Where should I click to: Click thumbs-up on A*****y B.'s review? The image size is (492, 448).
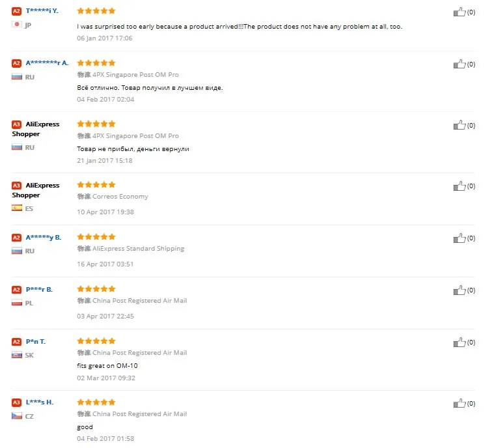(x=459, y=238)
